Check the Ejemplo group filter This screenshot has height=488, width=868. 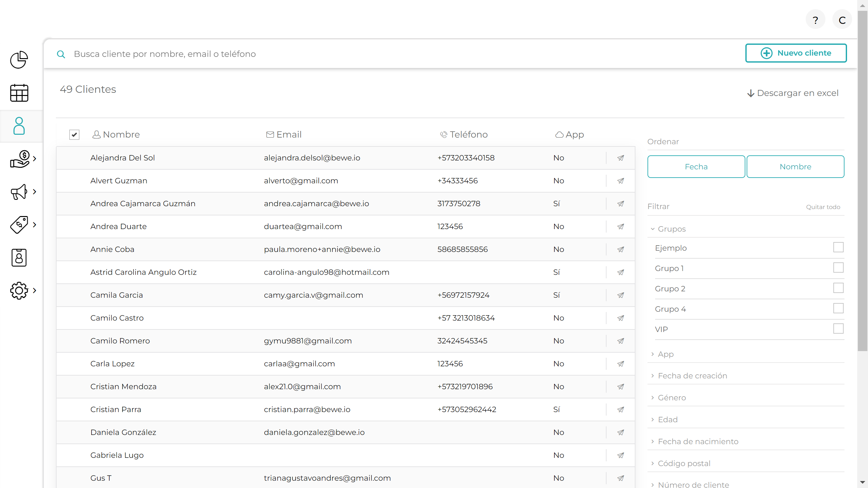pyautogui.click(x=838, y=247)
